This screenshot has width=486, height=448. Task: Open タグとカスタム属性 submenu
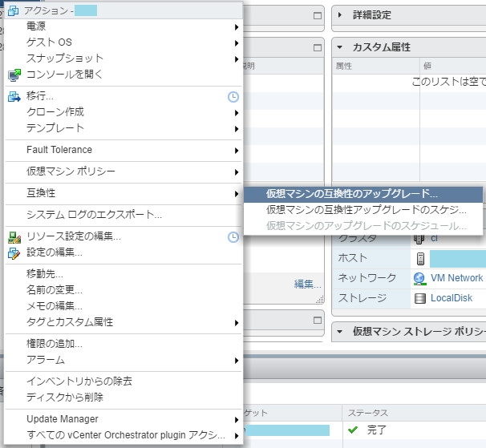(x=124, y=322)
